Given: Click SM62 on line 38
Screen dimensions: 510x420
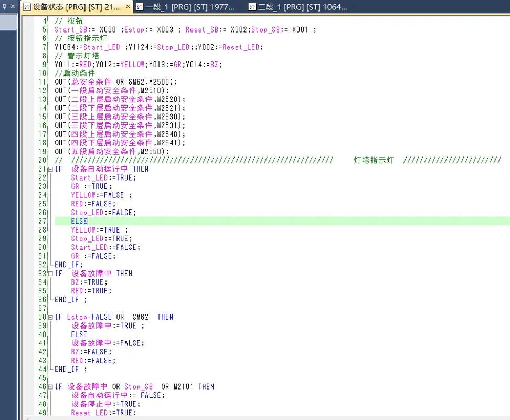Looking at the screenshot, I should click(x=141, y=317).
